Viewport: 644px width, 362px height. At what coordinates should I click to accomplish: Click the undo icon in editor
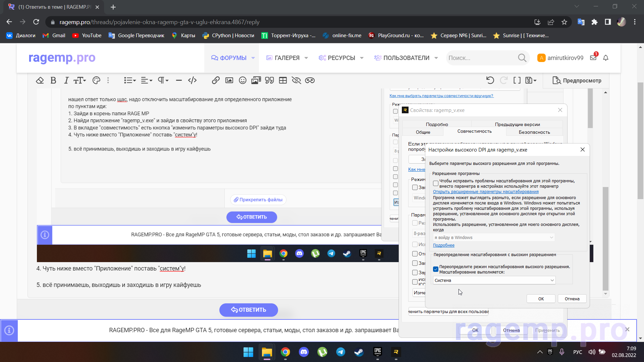coord(490,80)
